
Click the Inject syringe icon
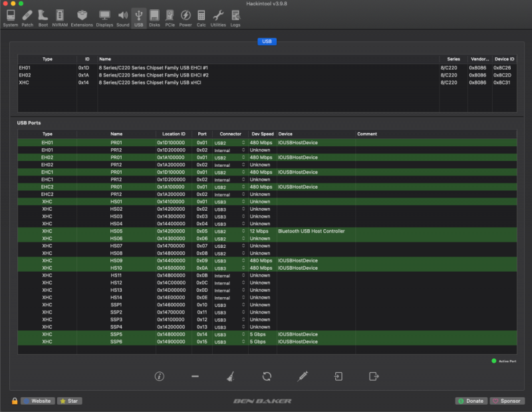pyautogui.click(x=303, y=376)
